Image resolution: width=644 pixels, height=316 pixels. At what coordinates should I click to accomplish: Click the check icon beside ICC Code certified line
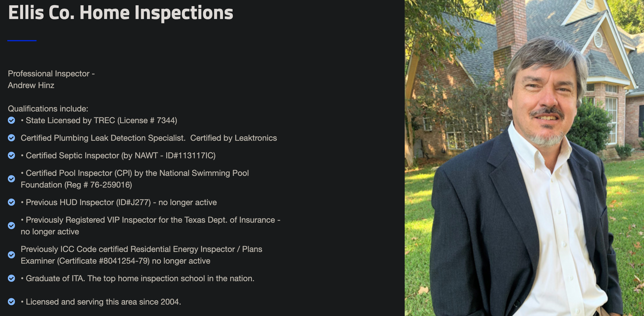11,255
